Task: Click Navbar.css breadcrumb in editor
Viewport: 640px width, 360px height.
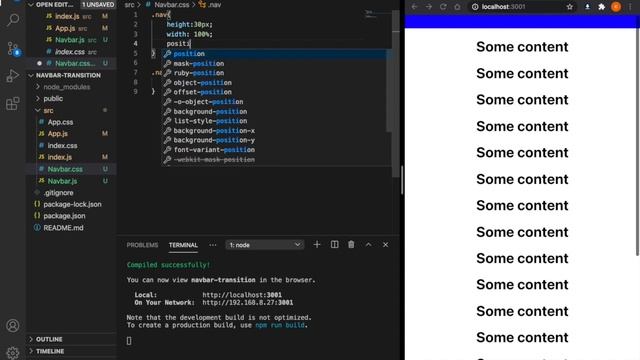Action: pos(171,5)
